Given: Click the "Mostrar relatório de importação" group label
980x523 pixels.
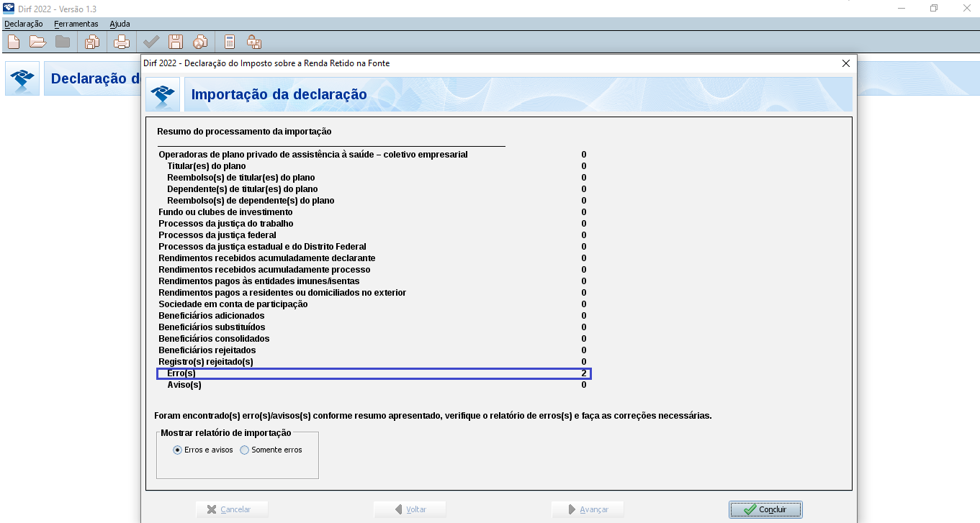Looking at the screenshot, I should coord(226,433).
